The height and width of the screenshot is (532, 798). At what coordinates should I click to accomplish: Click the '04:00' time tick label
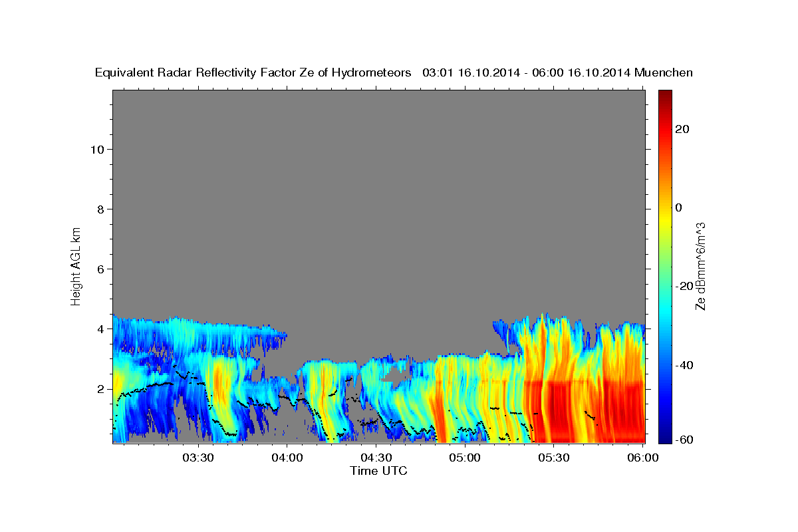tap(287, 458)
